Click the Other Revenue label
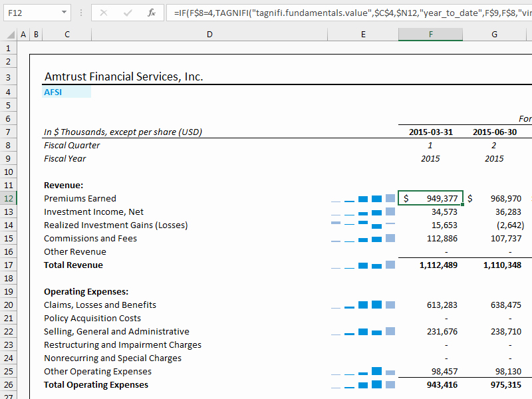Image resolution: width=532 pixels, height=399 pixels. click(x=75, y=252)
